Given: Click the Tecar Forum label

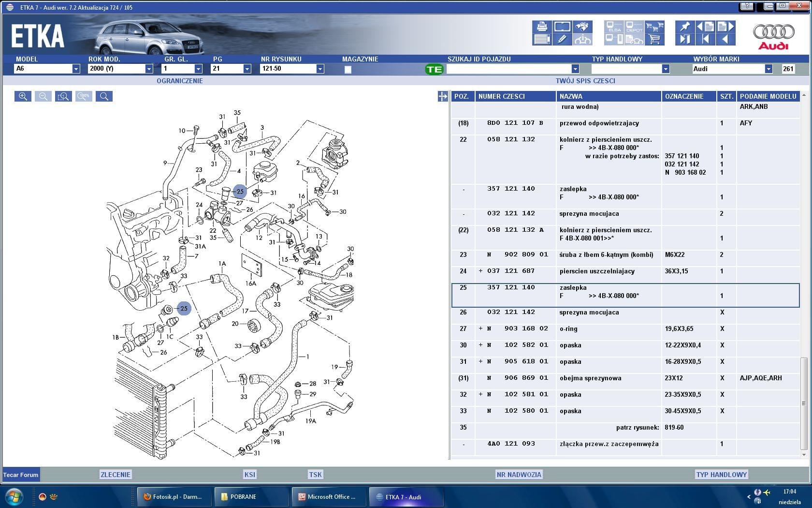Looking at the screenshot, I should 21,475.
